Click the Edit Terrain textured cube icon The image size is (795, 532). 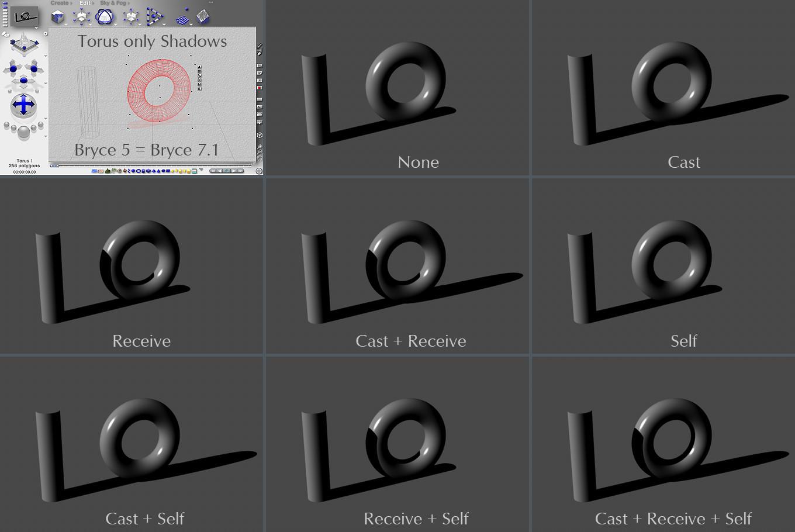point(203,16)
